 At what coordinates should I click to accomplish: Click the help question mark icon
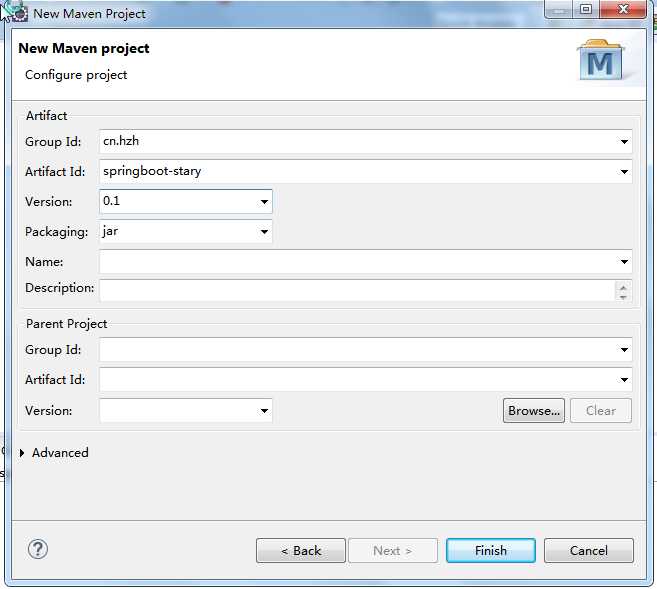(38, 549)
